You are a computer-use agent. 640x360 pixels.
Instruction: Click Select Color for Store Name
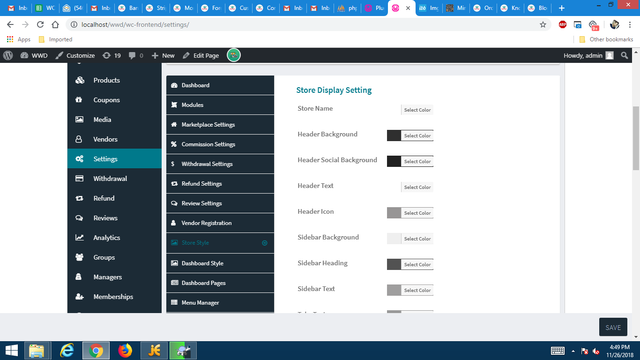(x=417, y=110)
